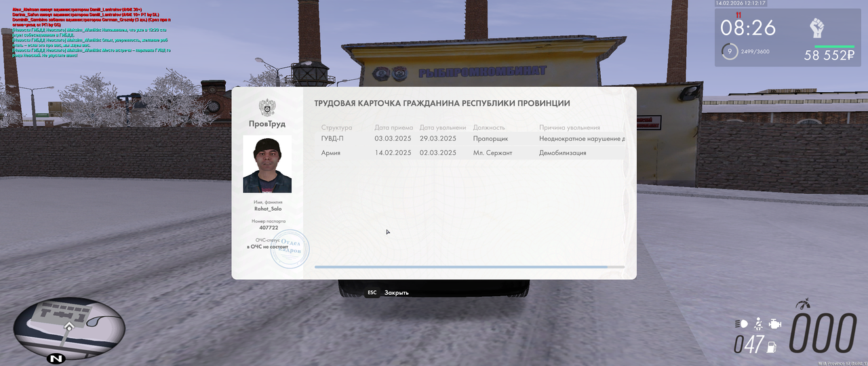The image size is (868, 366).
Task: Click the Демобилизация dismissal reason
Action: (563, 153)
